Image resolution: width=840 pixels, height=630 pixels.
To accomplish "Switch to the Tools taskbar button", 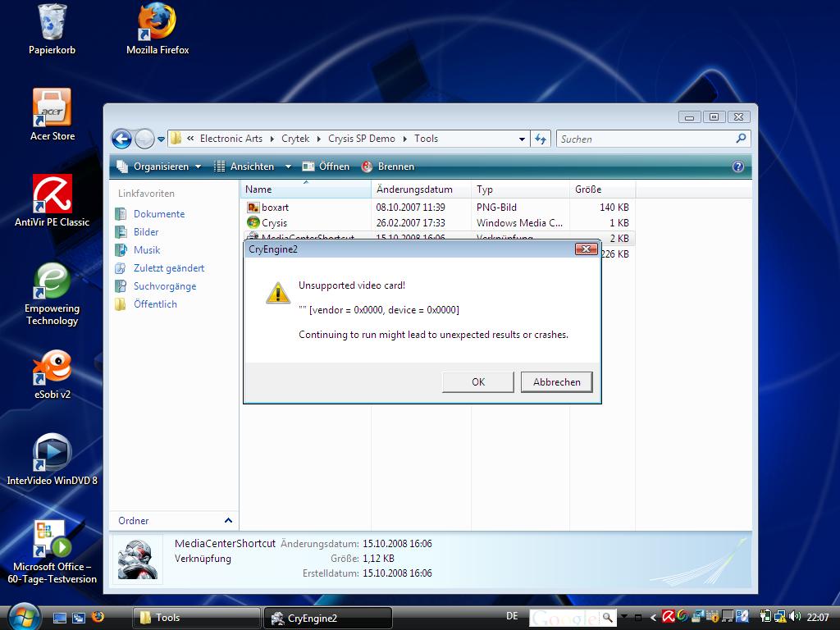I will coord(196,618).
